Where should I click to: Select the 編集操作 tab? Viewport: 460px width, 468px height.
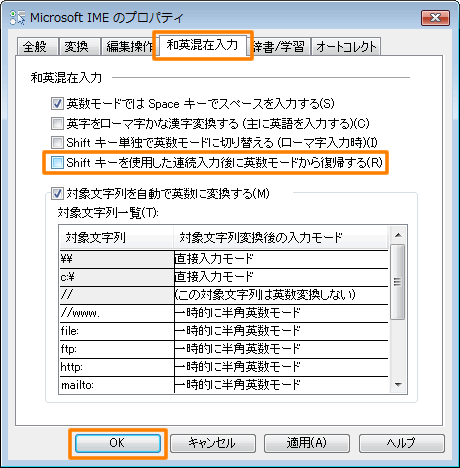(x=128, y=46)
